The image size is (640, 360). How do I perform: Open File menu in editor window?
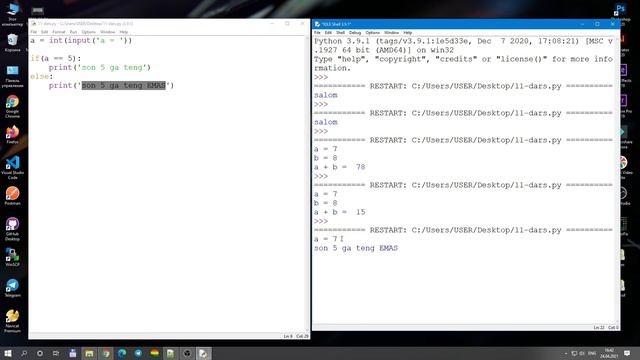point(33,32)
